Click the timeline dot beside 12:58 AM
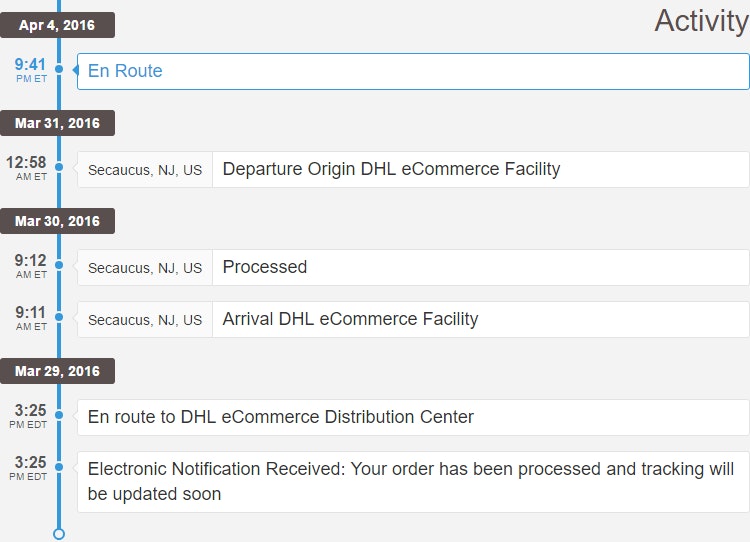Screen dimensions: 750x542 pos(59,168)
